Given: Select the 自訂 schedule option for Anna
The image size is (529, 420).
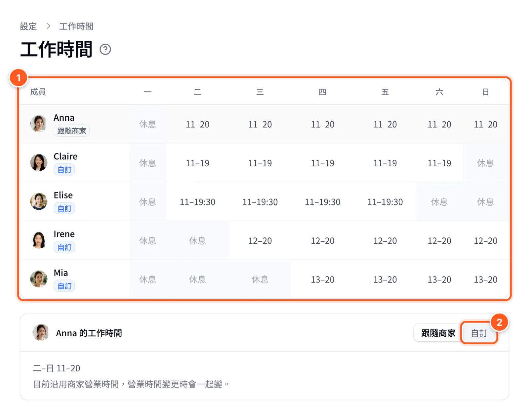Looking at the screenshot, I should (479, 333).
